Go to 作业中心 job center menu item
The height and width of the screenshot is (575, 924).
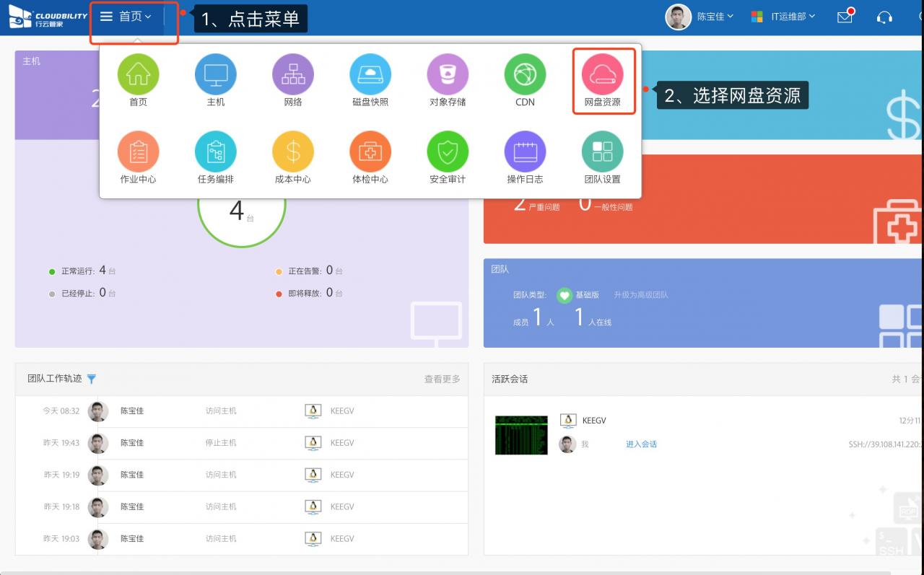click(138, 152)
